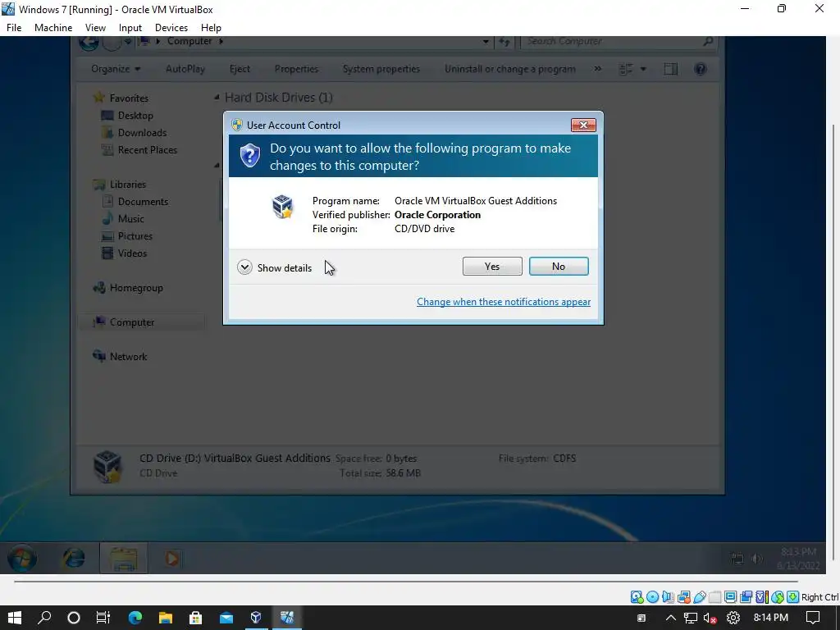
Task: Open Mail app from host taskbar
Action: (x=226, y=618)
